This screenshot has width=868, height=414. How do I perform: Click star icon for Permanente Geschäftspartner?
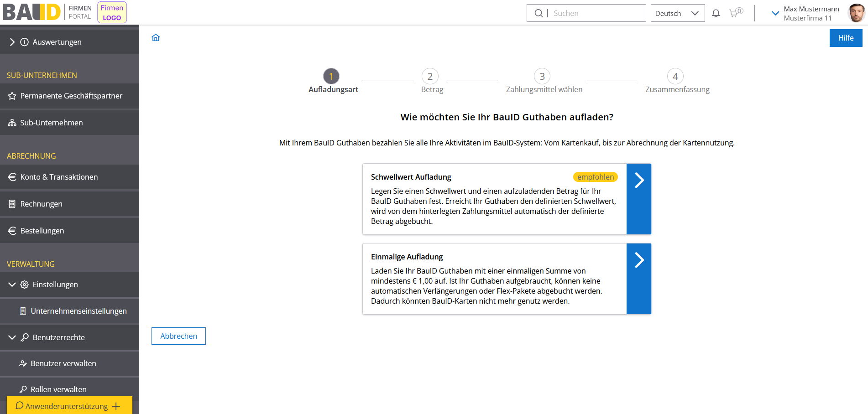[x=12, y=96]
